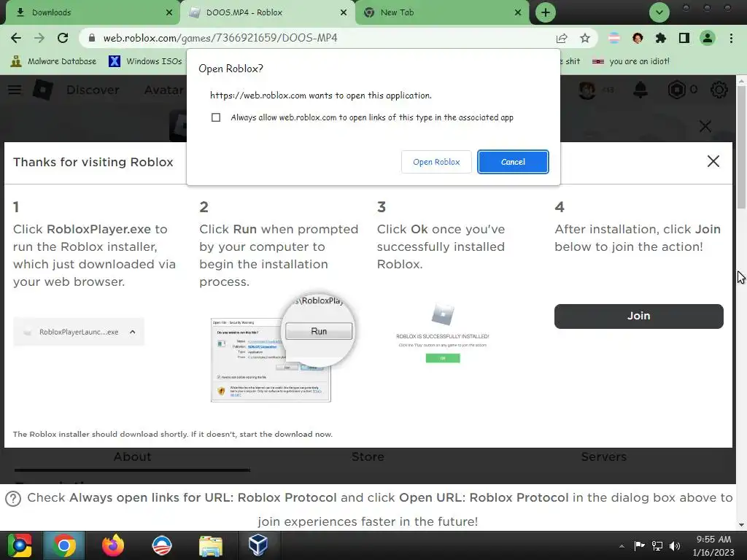747x560 pixels.
Task: Show hidden tray icons arrow
Action: pyautogui.click(x=622, y=546)
